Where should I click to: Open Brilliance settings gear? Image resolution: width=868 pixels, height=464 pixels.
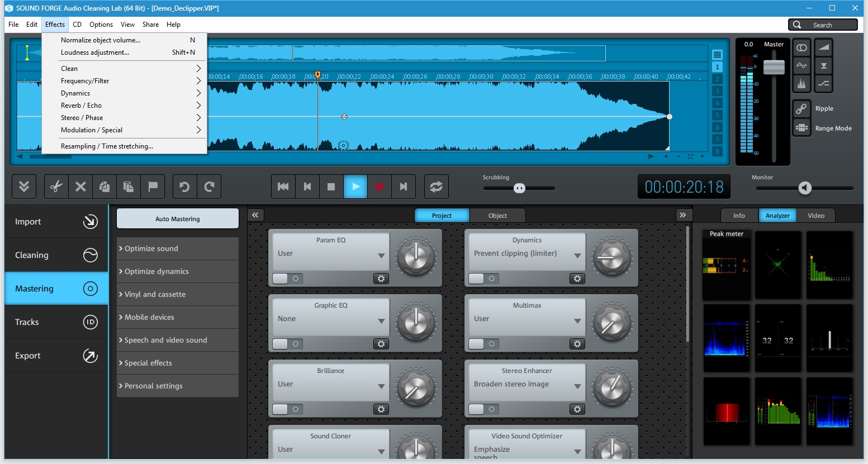[x=381, y=409]
